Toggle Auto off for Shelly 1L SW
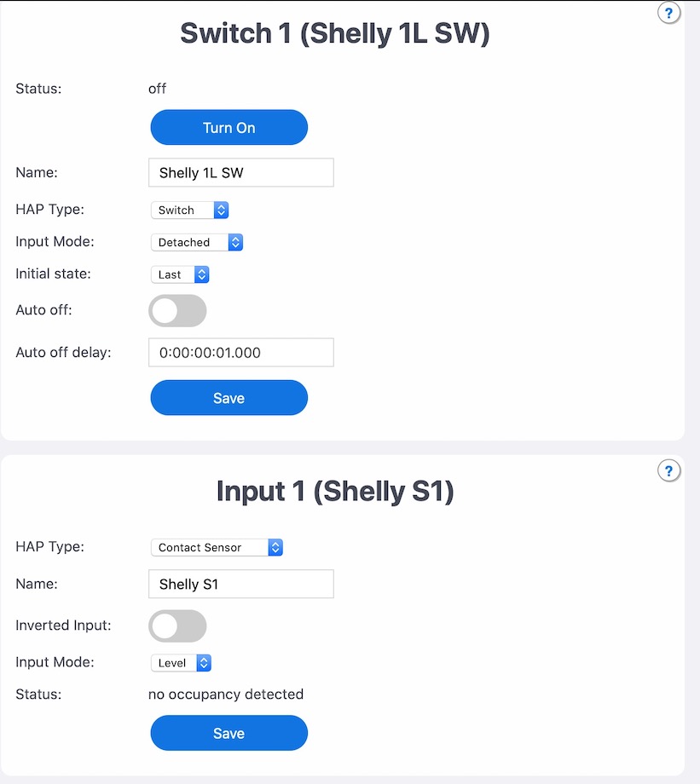700x784 pixels. 176,310
